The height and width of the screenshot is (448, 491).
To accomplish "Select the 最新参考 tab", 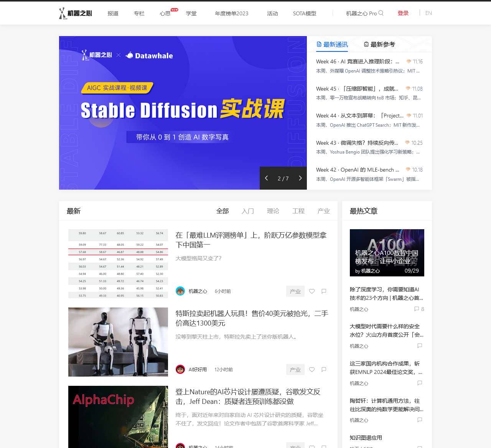I will 379,45.
